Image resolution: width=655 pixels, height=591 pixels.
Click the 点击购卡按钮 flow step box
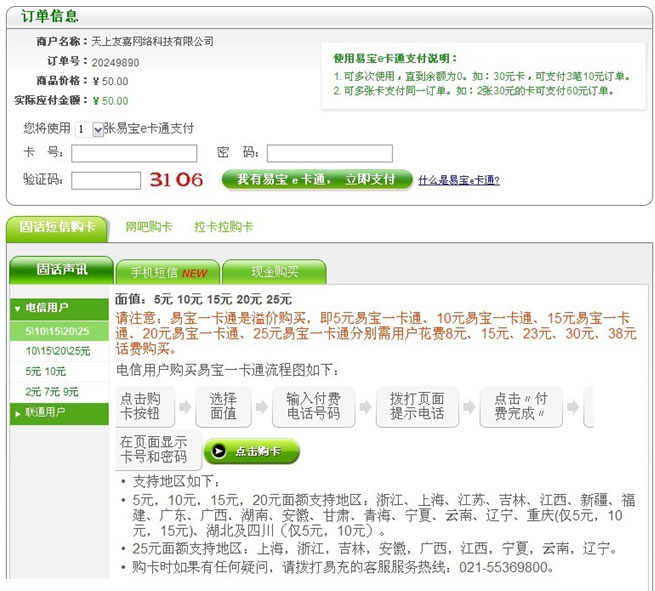point(145,406)
